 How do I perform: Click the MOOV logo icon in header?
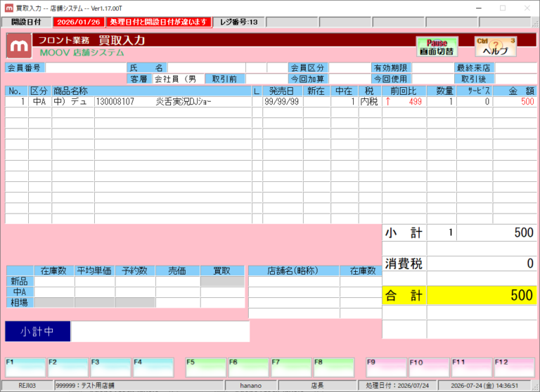19,46
